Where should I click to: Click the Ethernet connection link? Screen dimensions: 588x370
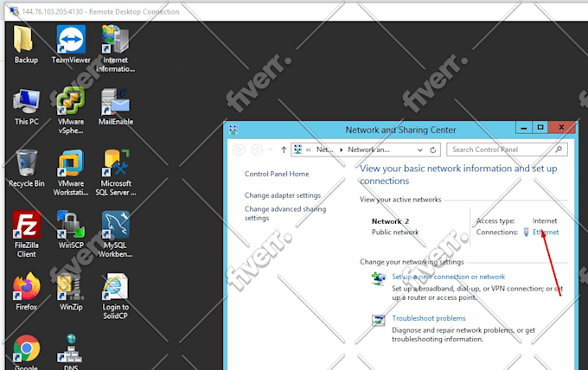(x=546, y=232)
